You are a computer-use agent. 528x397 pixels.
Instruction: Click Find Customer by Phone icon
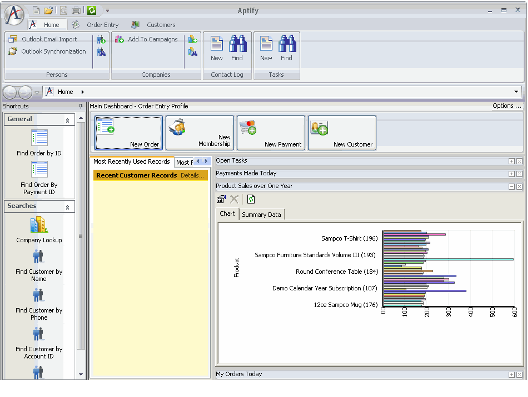click(38, 295)
